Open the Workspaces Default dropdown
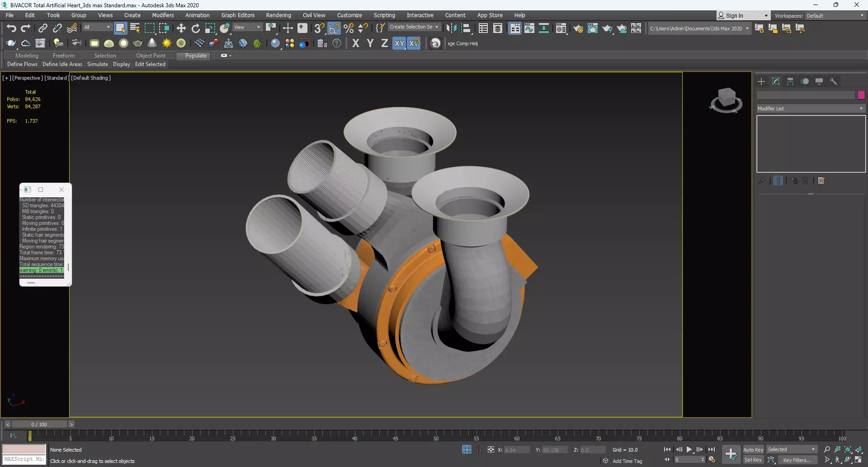 click(x=835, y=15)
